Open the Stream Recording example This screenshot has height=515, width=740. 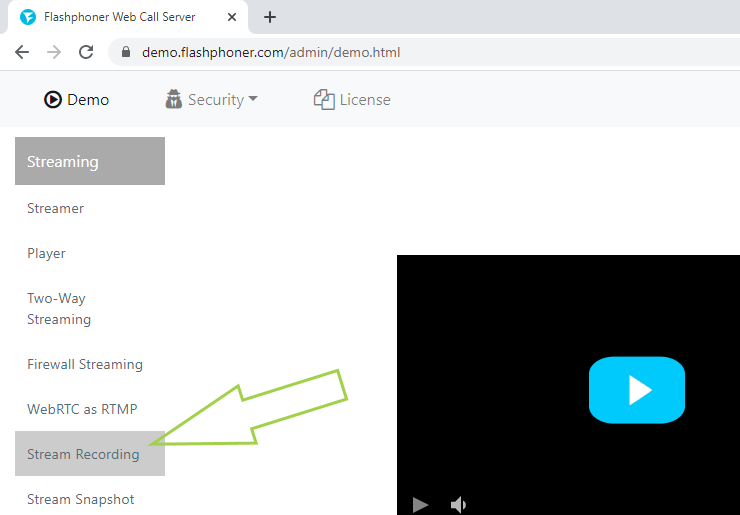84,455
